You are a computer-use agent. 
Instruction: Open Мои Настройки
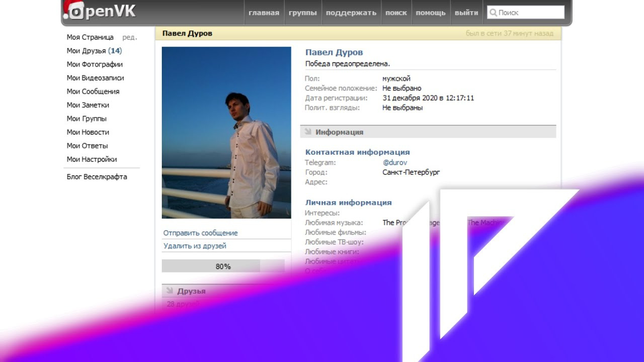tap(92, 159)
